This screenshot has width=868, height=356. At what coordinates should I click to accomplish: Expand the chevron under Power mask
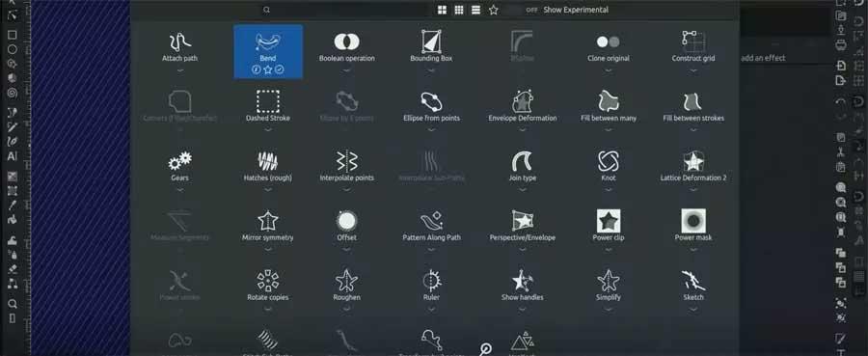(x=693, y=250)
